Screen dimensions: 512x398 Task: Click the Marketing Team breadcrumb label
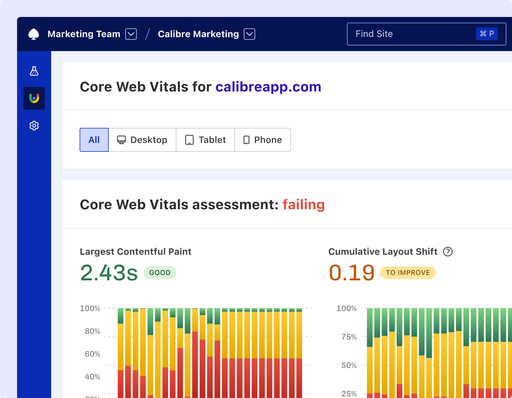84,34
